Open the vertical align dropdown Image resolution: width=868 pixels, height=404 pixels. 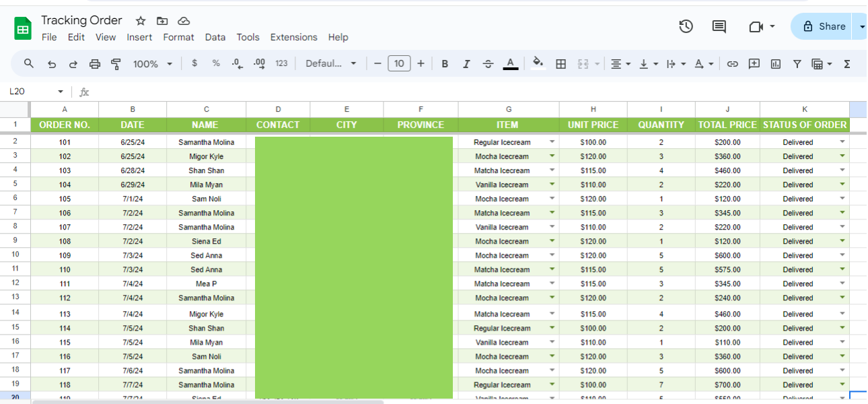click(649, 64)
